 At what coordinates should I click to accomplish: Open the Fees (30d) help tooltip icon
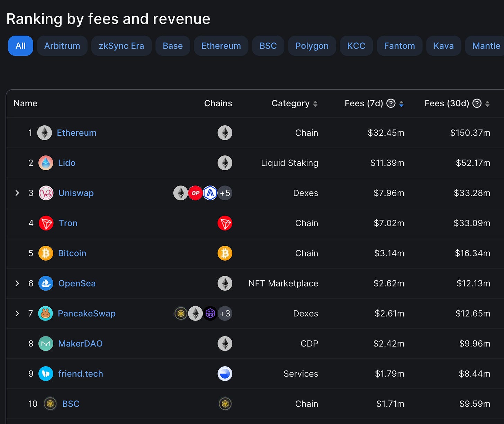pos(477,103)
